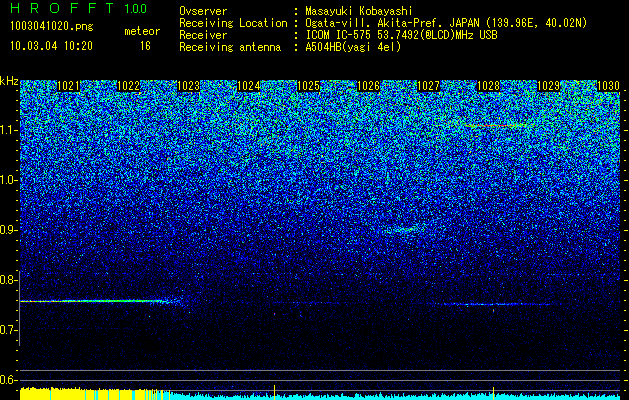Click the ICOM IC-575 53.7492 MHz receiver text
Image resolution: width=629 pixels, height=400 pixels.
coord(401,35)
